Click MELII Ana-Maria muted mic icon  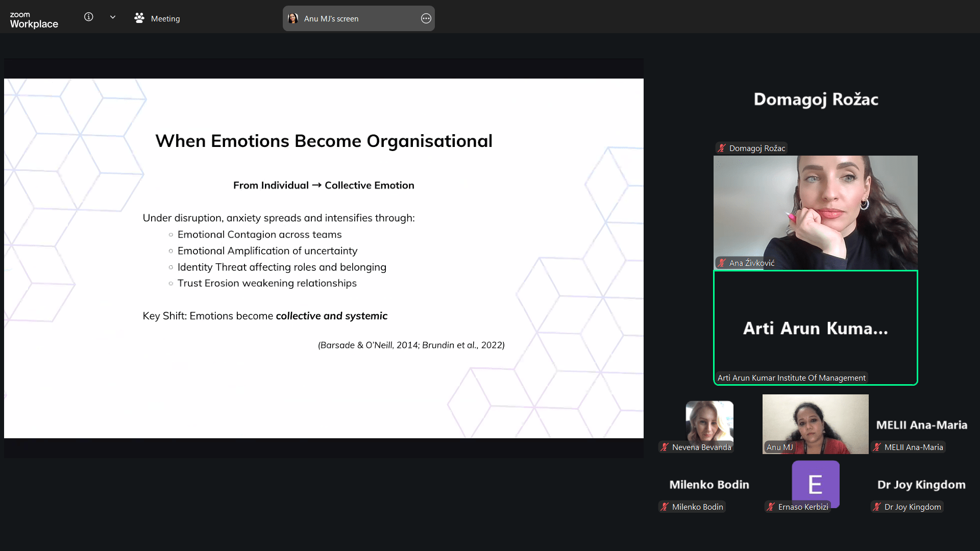[876, 447]
